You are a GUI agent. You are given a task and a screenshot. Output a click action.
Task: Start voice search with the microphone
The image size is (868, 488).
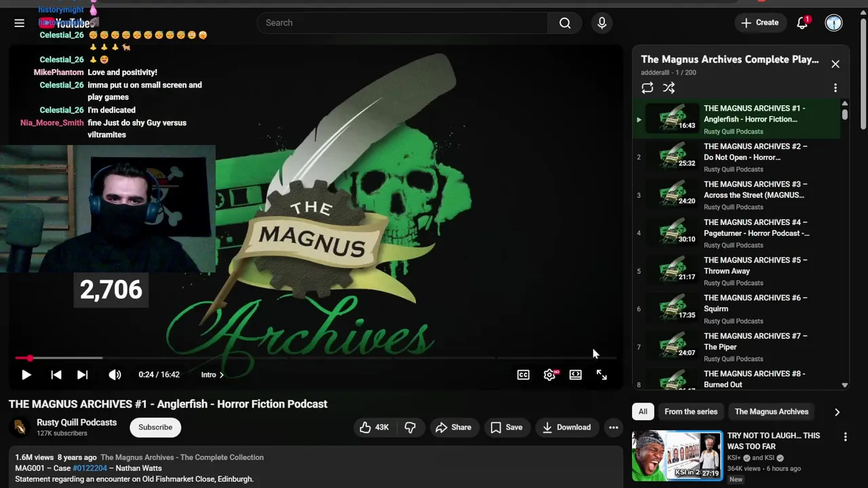pyautogui.click(x=601, y=23)
